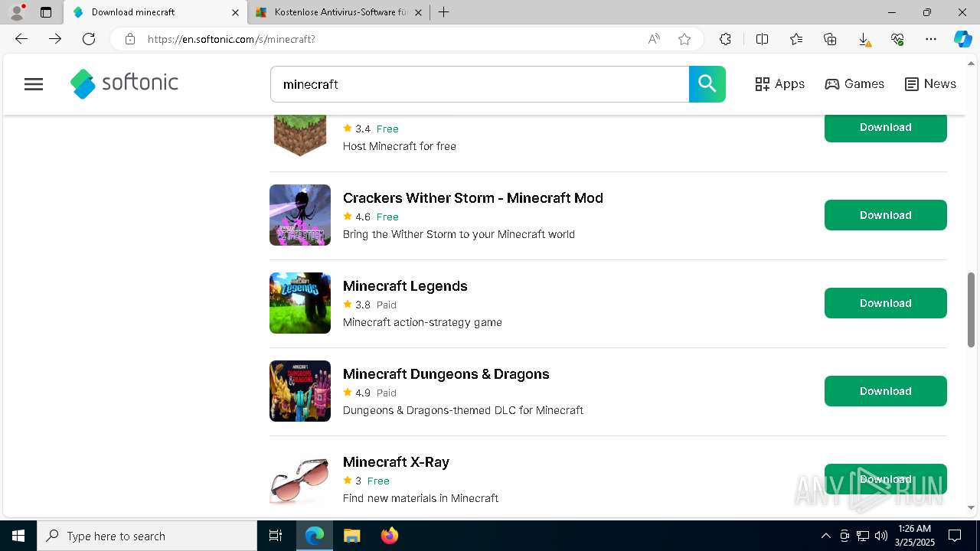Open the Softonic hamburger menu
The height and width of the screenshot is (551, 980).
pos(34,84)
